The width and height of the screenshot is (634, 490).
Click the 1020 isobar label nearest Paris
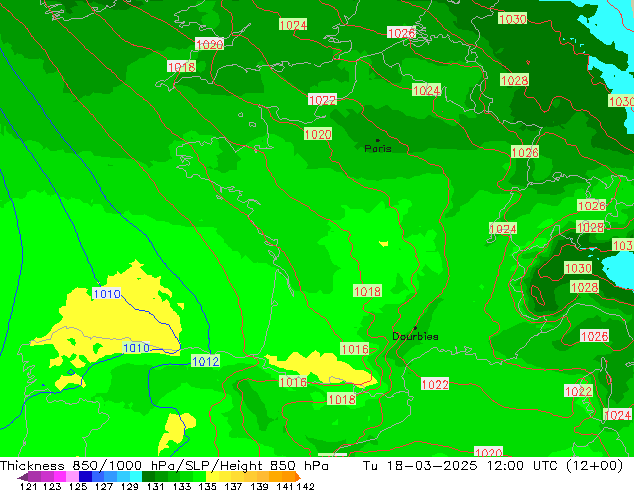point(318,134)
